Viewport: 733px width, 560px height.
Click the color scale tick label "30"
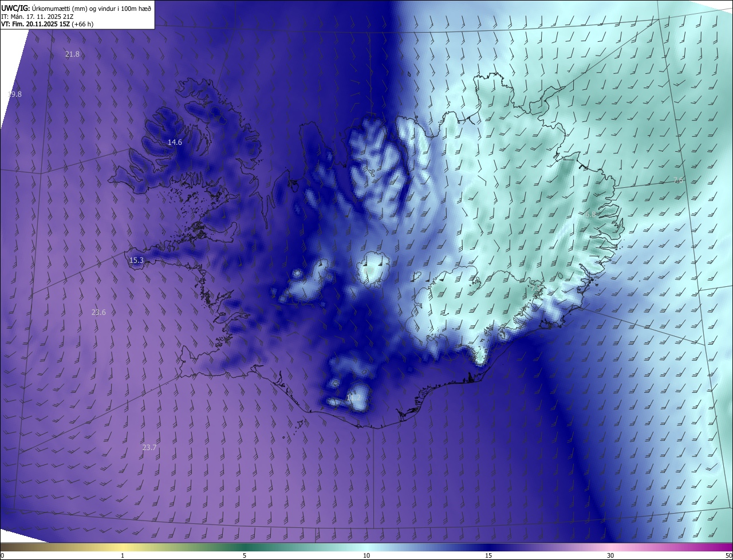point(610,555)
